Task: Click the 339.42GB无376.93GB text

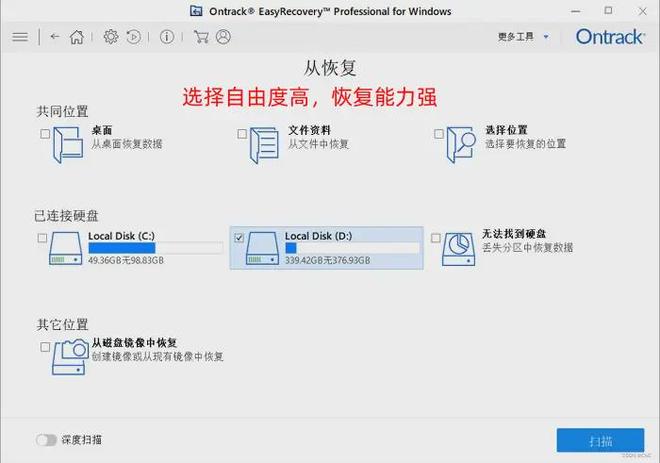Action: tap(327, 261)
